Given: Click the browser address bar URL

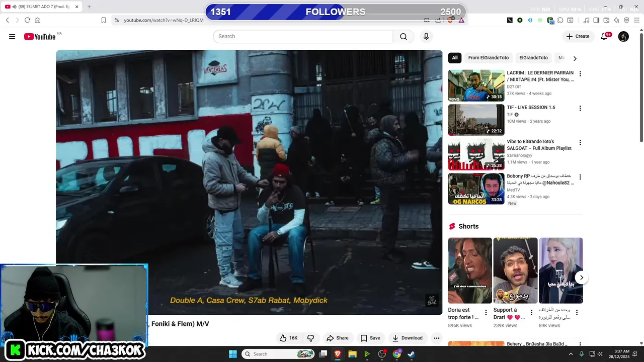Looking at the screenshot, I should [x=164, y=20].
